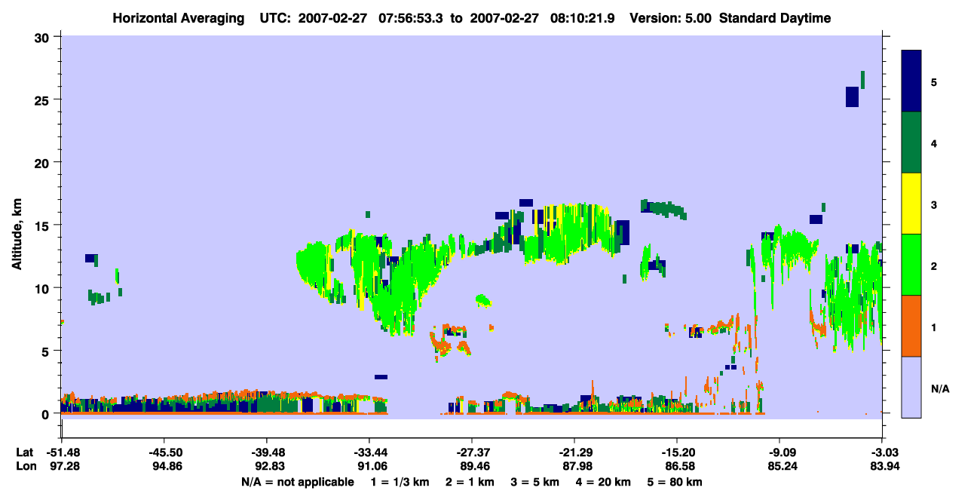Click the 'Standard Daytime' label

775,18
